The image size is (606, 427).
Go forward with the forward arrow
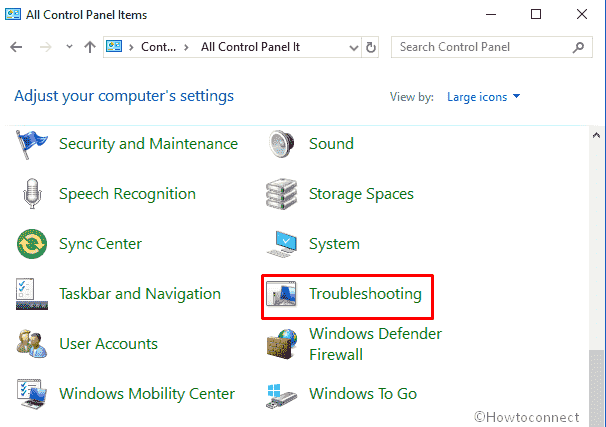[46, 47]
